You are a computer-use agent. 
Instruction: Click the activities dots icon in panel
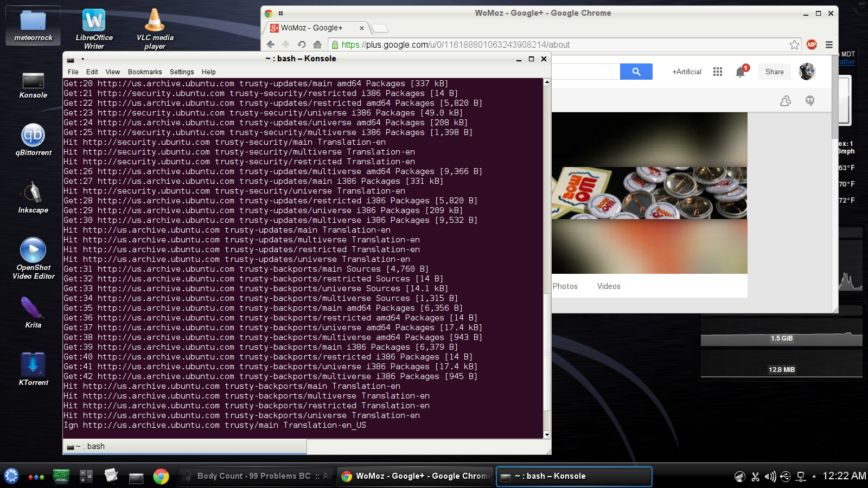tap(36, 477)
